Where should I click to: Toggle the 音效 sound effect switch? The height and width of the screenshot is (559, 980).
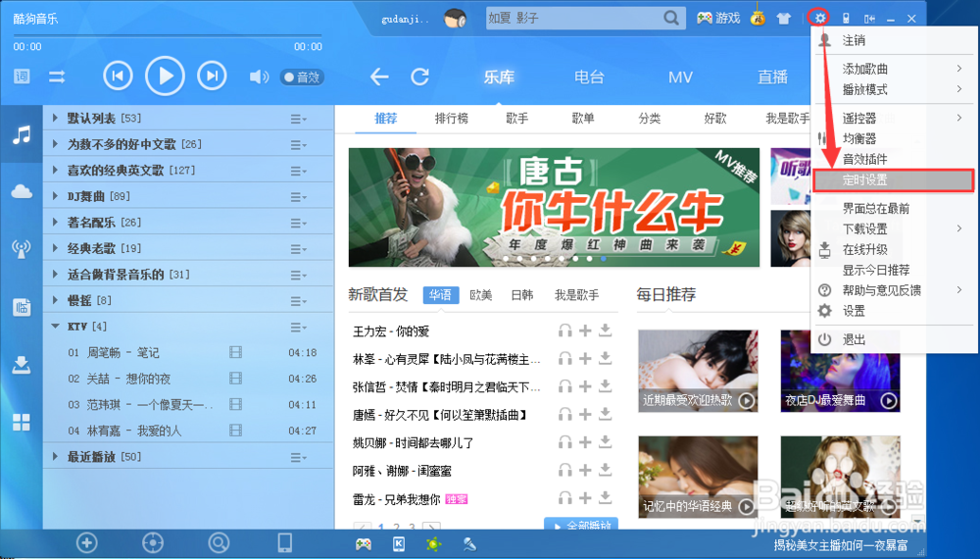point(302,76)
